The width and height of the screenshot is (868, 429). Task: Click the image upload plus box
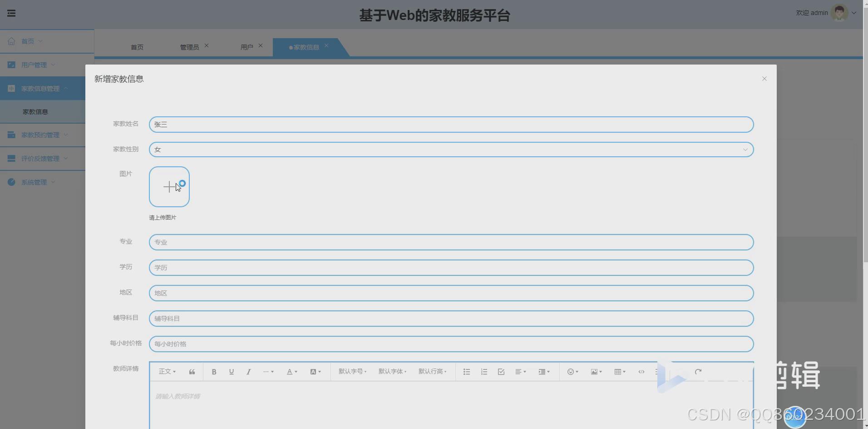(x=169, y=187)
